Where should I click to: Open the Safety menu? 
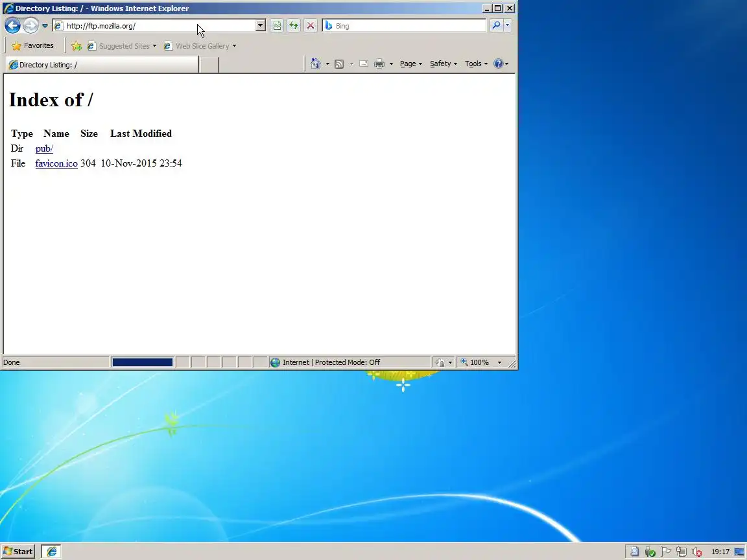pyautogui.click(x=444, y=64)
